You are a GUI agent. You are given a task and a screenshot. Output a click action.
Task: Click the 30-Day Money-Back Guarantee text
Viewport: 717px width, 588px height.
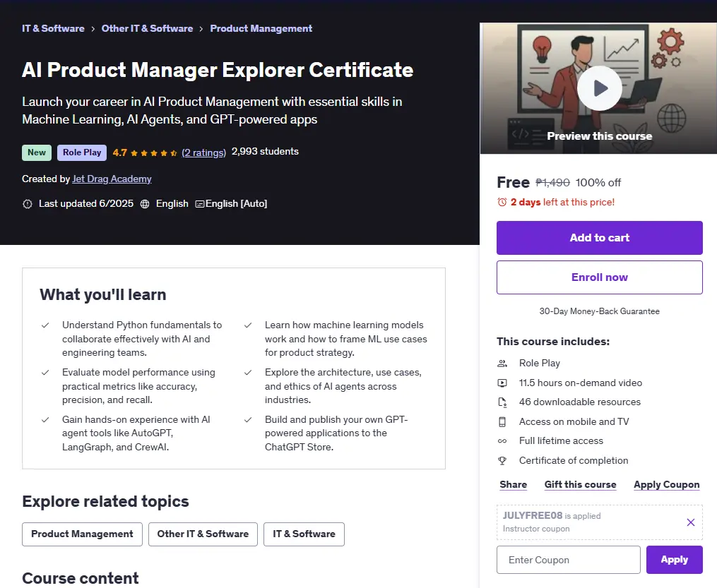click(600, 311)
